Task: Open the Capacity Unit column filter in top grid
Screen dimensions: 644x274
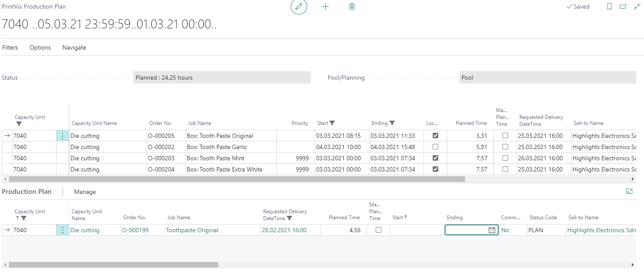Action: click(19, 124)
